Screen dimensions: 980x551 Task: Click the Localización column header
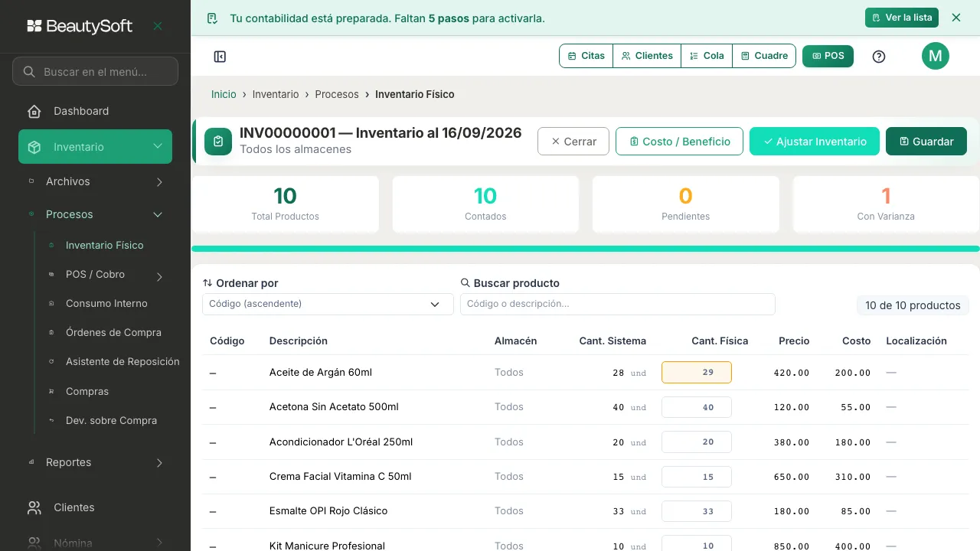click(916, 341)
